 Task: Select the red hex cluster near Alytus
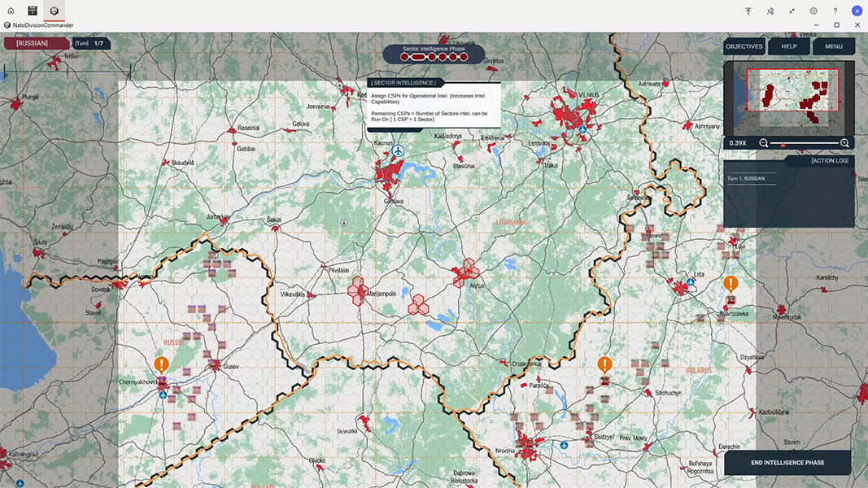pyautogui.click(x=466, y=272)
